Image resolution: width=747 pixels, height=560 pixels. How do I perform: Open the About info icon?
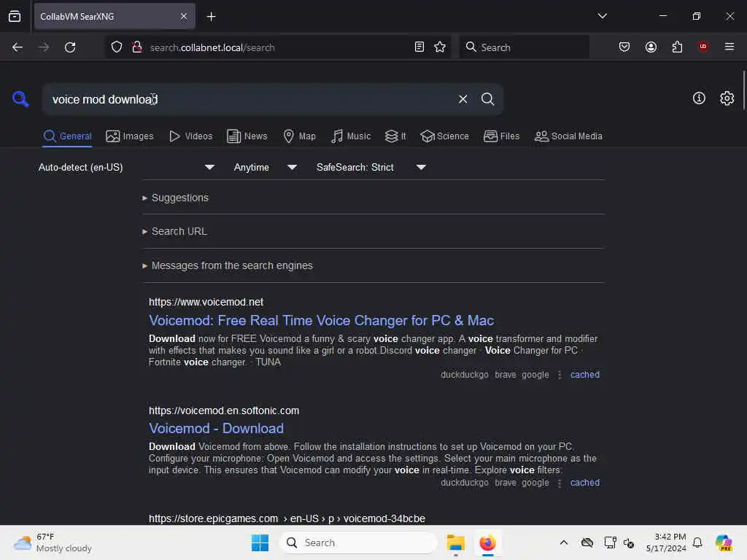pos(699,98)
